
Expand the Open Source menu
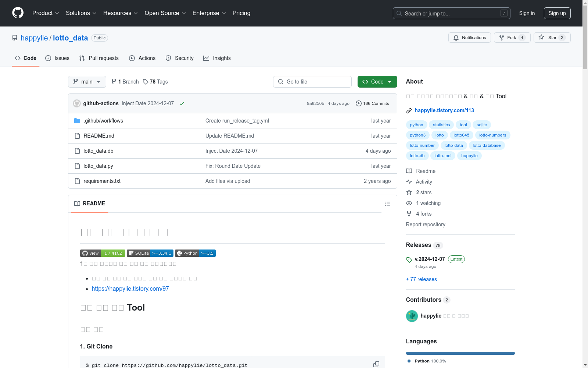tap(165, 13)
